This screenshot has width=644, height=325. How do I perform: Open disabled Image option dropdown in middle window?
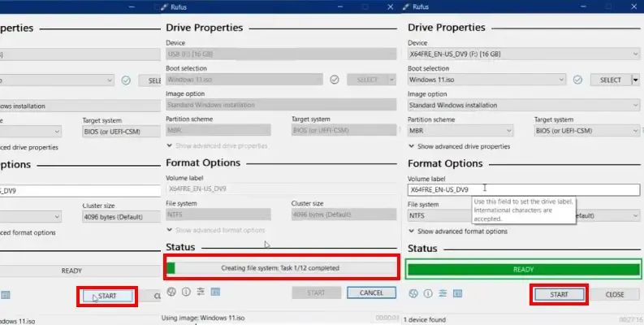pyautogui.click(x=281, y=105)
